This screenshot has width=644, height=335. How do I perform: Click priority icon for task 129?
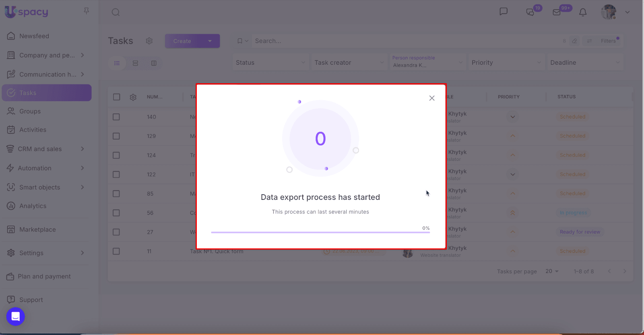(x=512, y=136)
